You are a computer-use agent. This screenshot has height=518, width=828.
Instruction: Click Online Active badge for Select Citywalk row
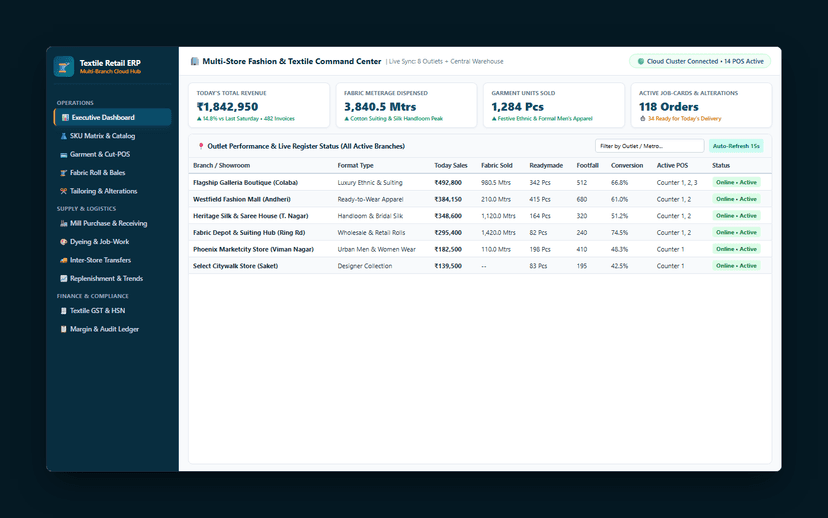[x=736, y=266]
